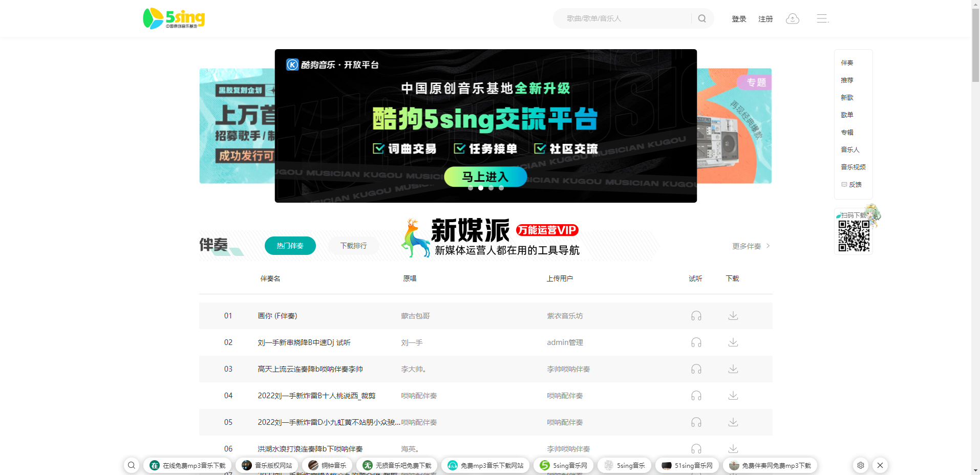This screenshot has height=475, width=980.
Task: Open uploader admin管理
Action: click(565, 342)
